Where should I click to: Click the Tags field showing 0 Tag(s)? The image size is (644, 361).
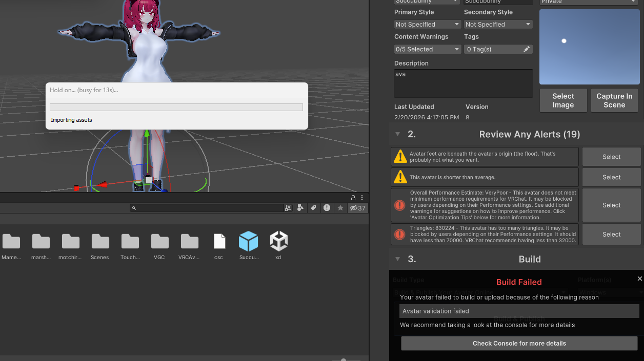(x=498, y=49)
